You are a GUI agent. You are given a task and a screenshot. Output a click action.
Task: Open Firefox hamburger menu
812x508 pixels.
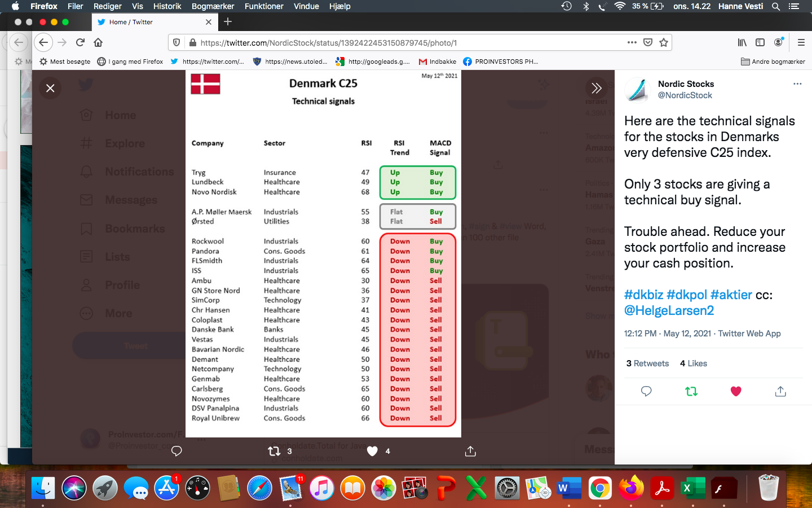coord(801,42)
